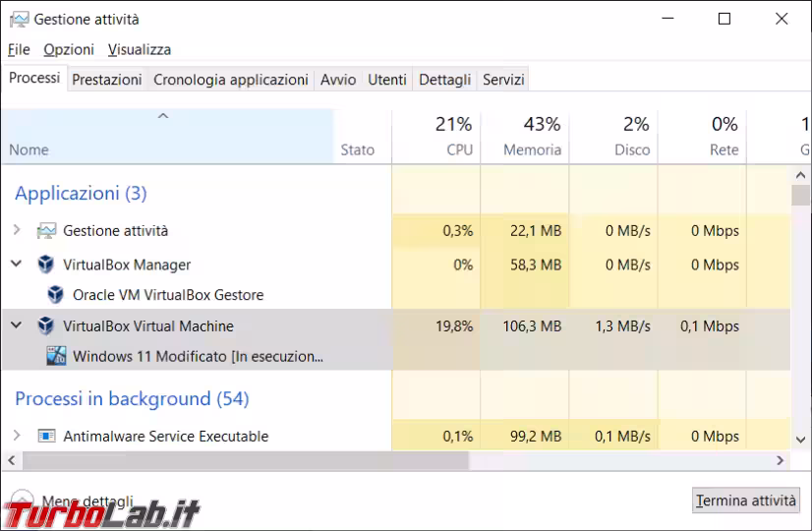
Task: Collapse the VirtualBox Manager group
Action: [x=16, y=265]
